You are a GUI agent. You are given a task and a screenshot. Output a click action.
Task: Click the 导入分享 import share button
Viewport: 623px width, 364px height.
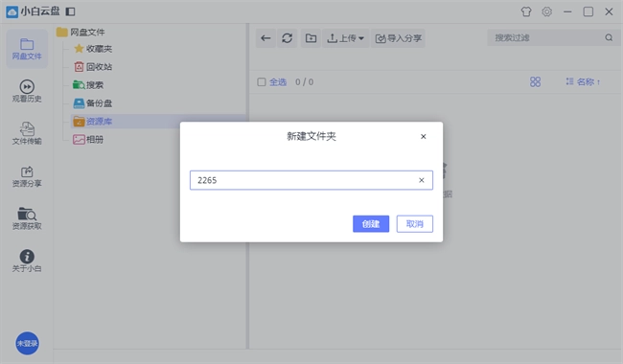coord(398,38)
